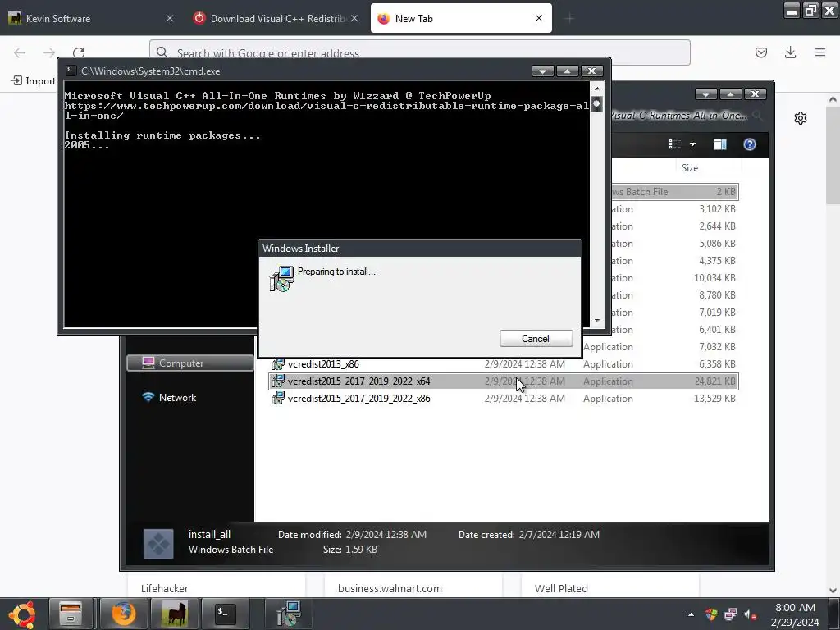Click the taskbar clock showing 8:00 AM
The width and height of the screenshot is (840, 630).
point(795,614)
